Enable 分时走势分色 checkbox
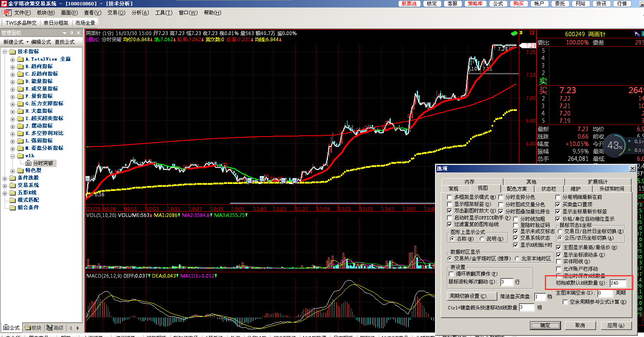This screenshot has width=644, height=337. point(501,197)
